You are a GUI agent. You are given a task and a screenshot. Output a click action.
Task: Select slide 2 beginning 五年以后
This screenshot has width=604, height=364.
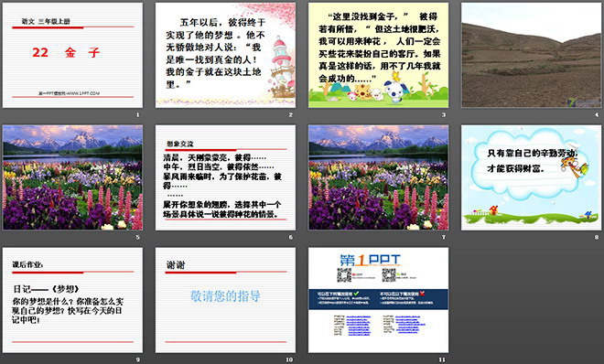[x=225, y=55]
